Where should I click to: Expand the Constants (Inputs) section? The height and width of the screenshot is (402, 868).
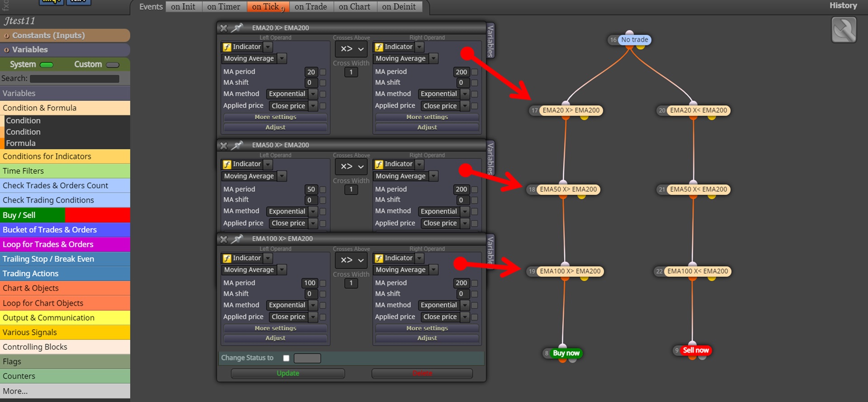65,36
